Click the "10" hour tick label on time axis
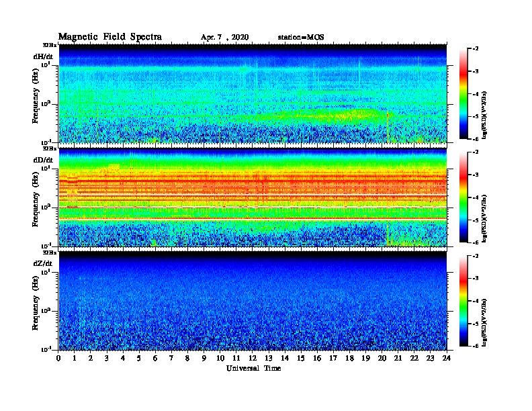 220,358
